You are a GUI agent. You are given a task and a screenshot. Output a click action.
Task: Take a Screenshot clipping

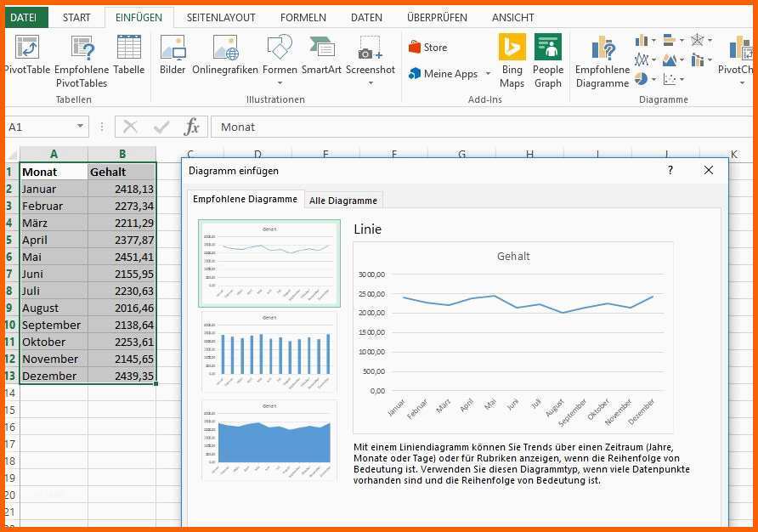371,60
